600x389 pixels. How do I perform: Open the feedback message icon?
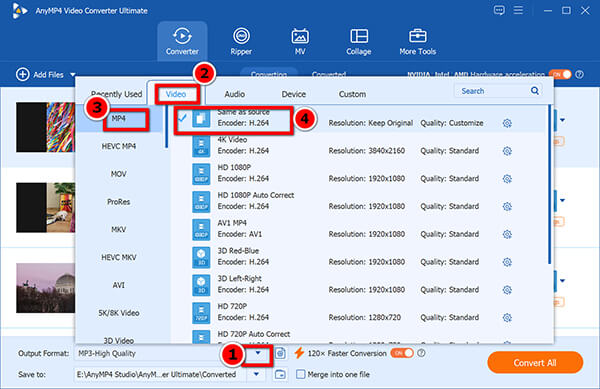(499, 10)
